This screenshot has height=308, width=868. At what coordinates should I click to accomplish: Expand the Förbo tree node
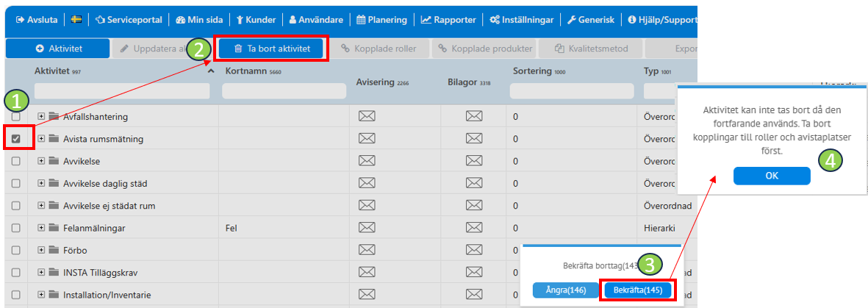[41, 249]
